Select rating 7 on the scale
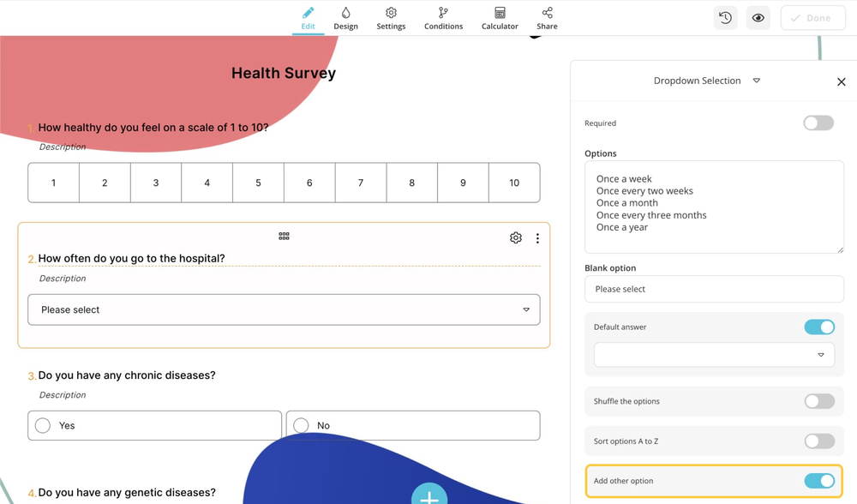This screenshot has width=857, height=504. coord(361,183)
